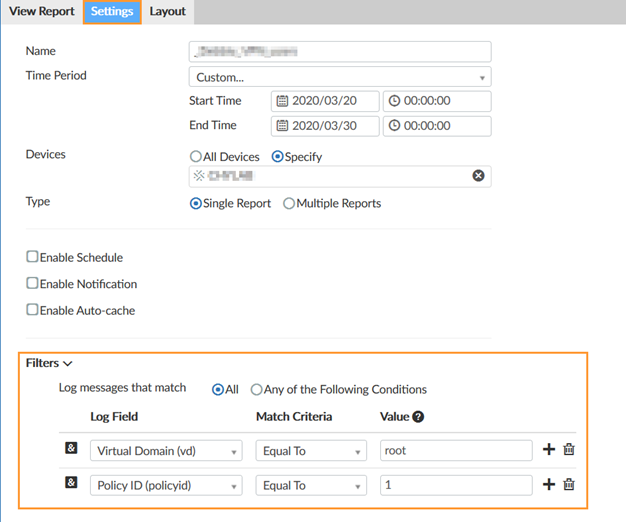The height and width of the screenshot is (522, 626).
Task: Switch to the View Report tab
Action: [42, 12]
